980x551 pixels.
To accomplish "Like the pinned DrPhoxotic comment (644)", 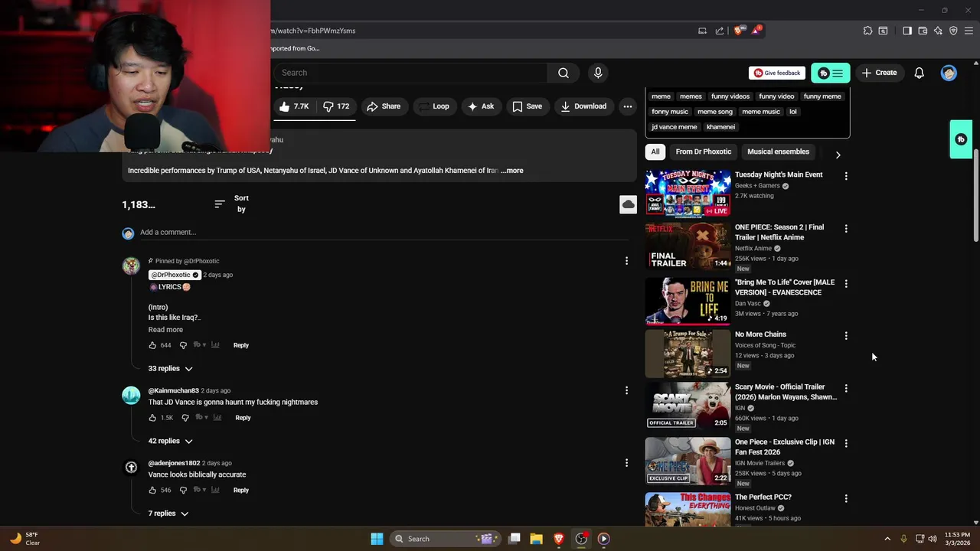I will [x=152, y=345].
